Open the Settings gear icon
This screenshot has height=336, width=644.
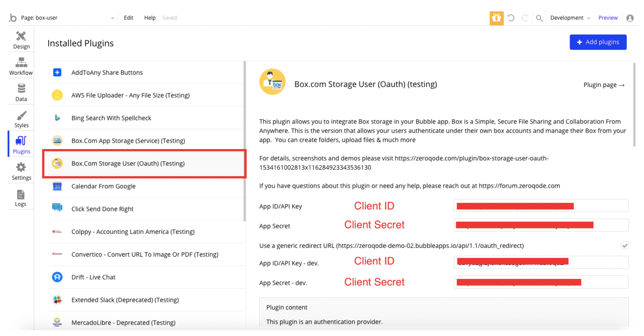pos(21,167)
